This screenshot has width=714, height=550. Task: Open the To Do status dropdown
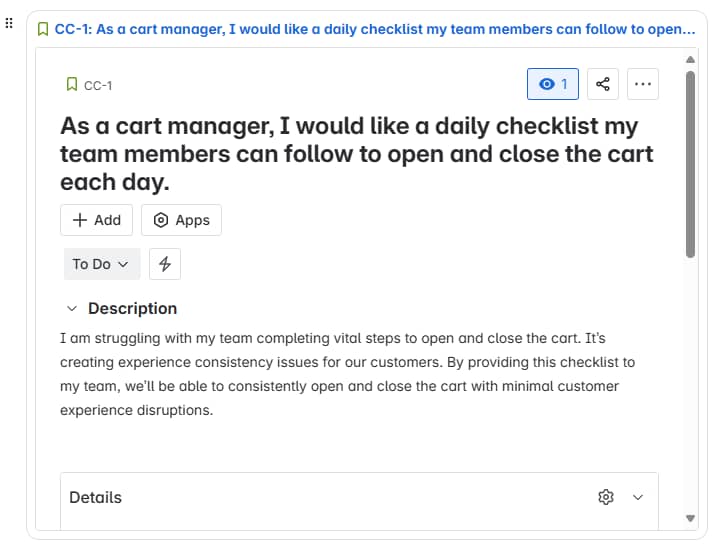click(x=102, y=264)
